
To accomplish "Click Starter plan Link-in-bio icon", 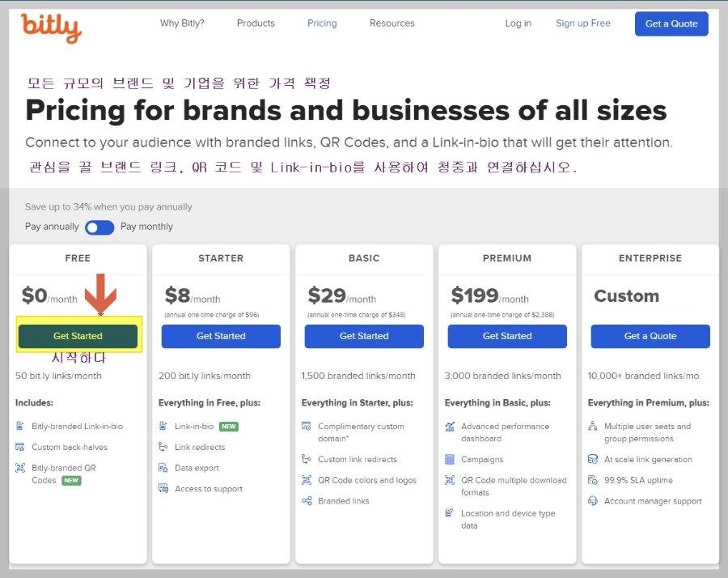I will point(163,426).
